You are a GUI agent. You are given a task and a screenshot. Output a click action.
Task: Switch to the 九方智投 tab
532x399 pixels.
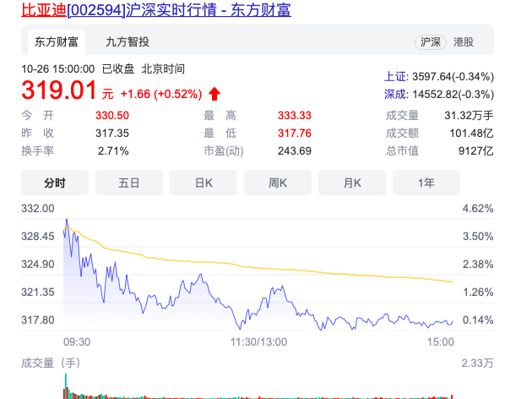tap(128, 42)
